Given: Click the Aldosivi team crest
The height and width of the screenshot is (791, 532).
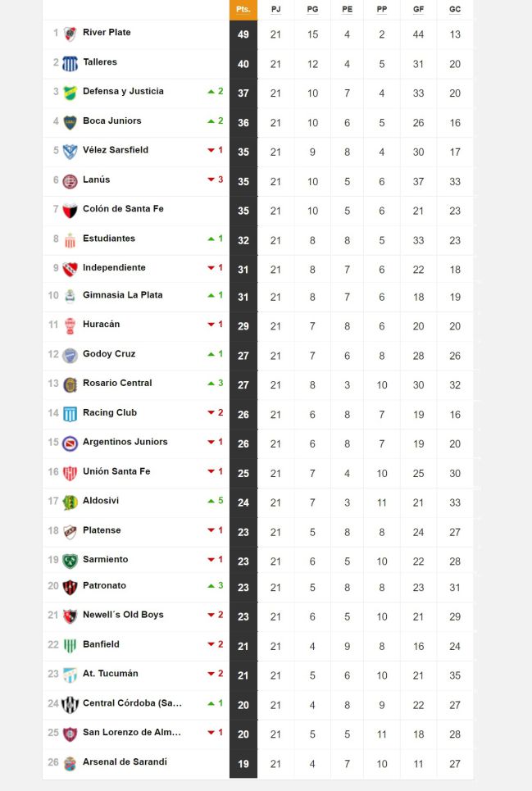Looking at the screenshot, I should coord(70,502).
